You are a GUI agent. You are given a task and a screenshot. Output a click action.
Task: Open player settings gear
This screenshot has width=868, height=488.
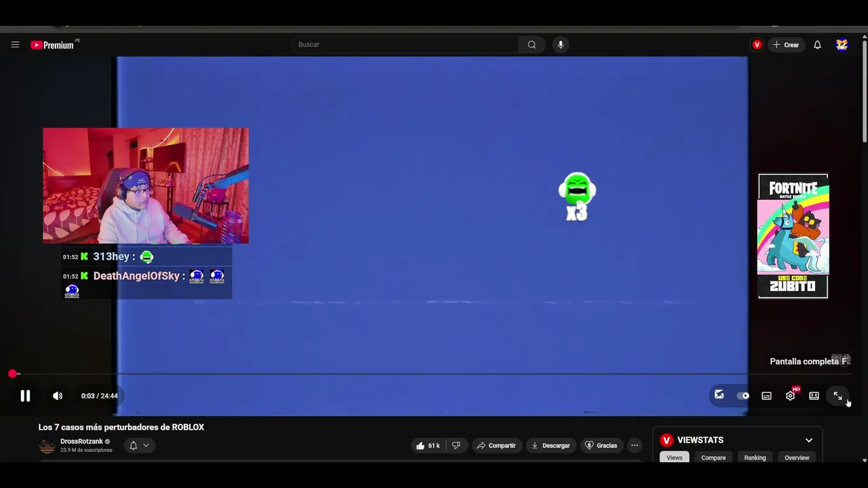pos(790,396)
